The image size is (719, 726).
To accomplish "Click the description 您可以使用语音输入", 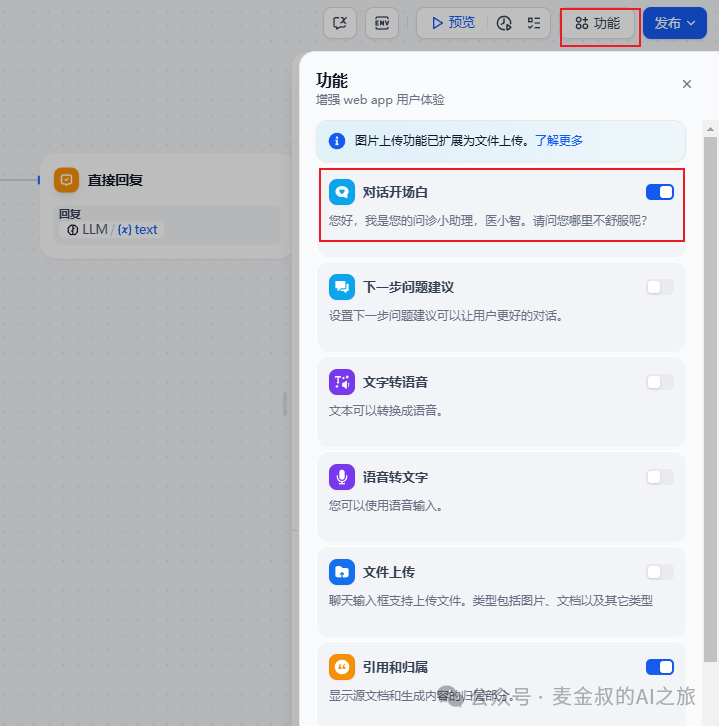I will [386, 505].
